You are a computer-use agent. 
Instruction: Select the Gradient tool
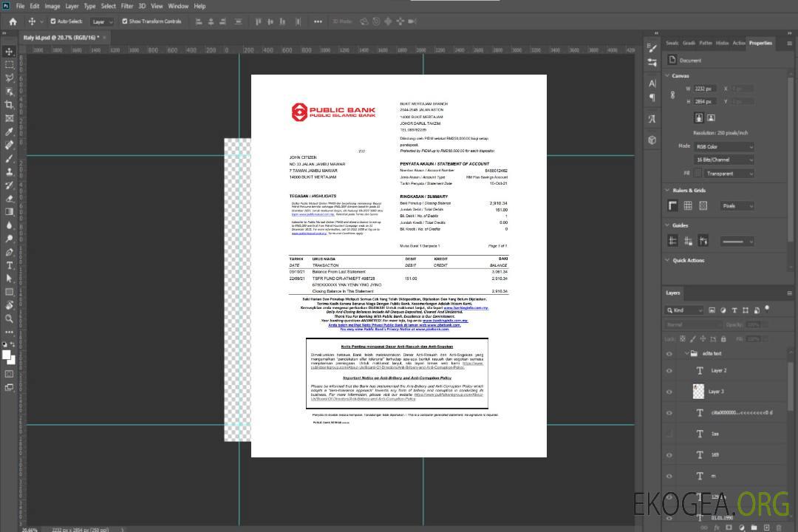pyautogui.click(x=9, y=212)
